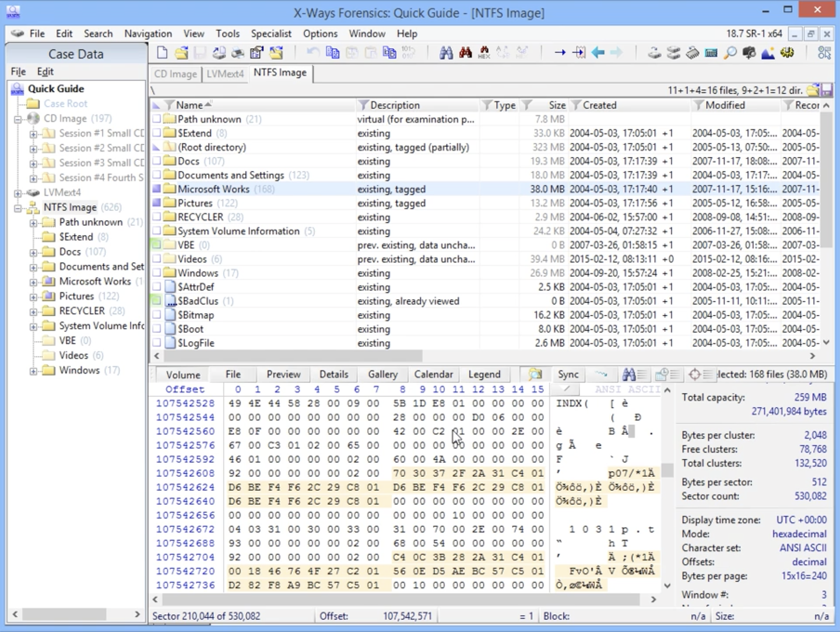
Task: Click the Open File folder icon
Action: click(181, 53)
